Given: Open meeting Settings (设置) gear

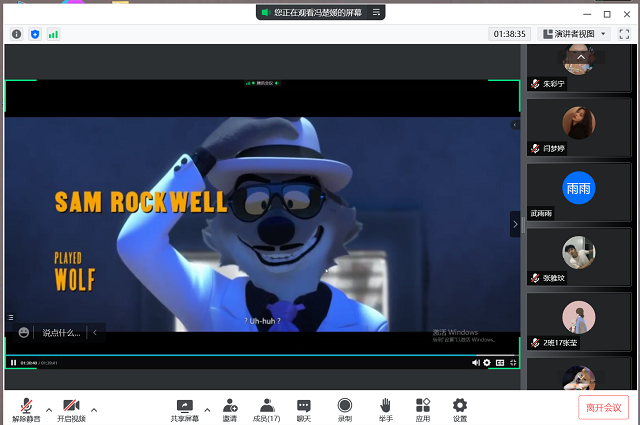Looking at the screenshot, I should point(460,407).
